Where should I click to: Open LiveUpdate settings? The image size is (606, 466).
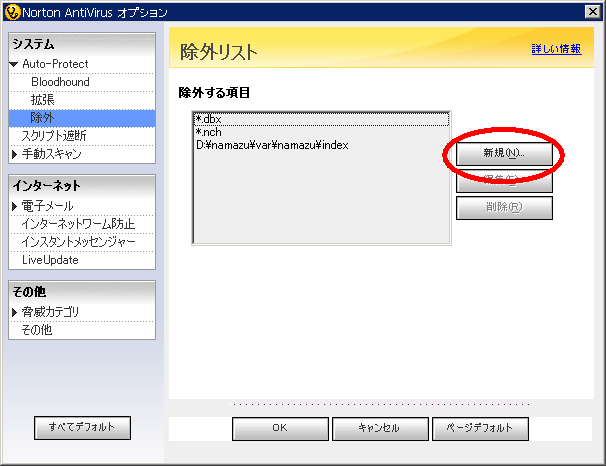(x=50, y=260)
